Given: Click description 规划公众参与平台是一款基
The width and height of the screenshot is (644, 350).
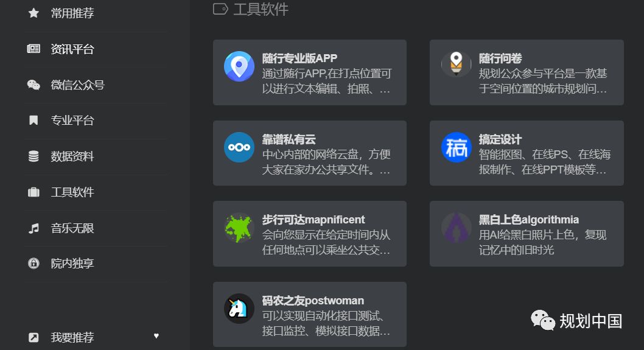Looking at the screenshot, I should point(543,74).
